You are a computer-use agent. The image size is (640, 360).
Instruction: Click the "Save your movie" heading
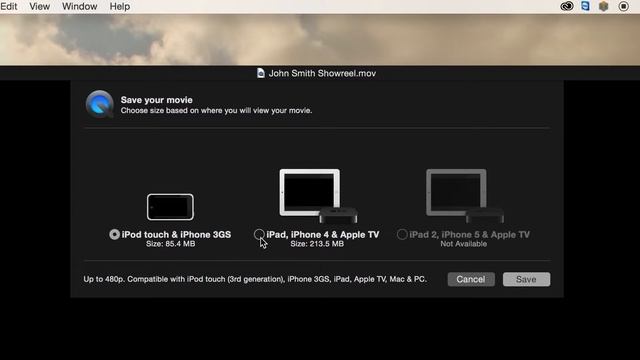[156, 100]
